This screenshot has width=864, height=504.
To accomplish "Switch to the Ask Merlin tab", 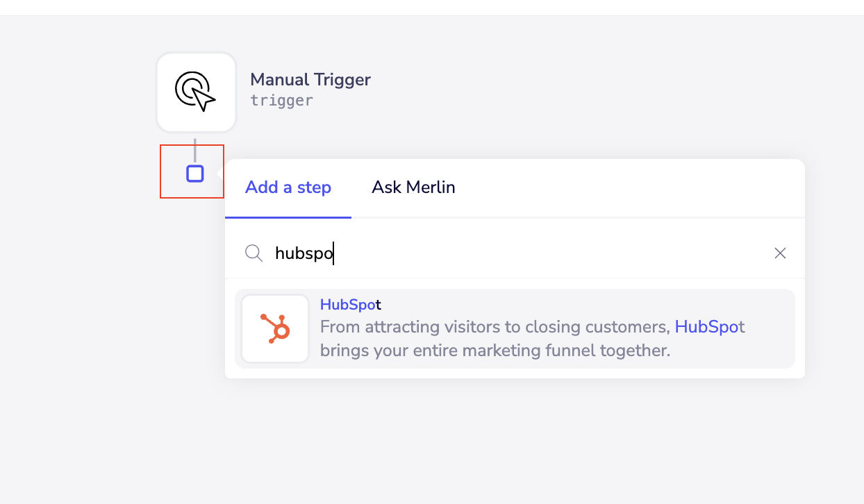I will click(x=413, y=187).
